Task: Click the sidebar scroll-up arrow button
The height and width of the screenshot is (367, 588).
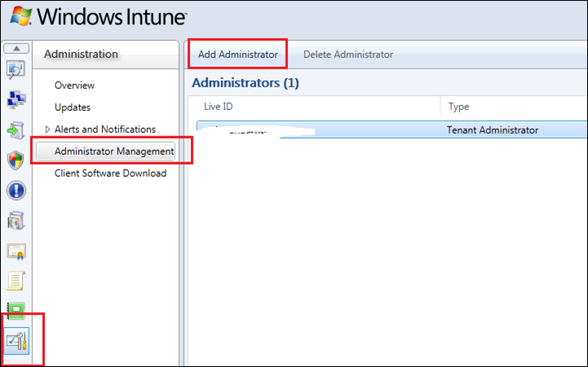Action: [16, 48]
